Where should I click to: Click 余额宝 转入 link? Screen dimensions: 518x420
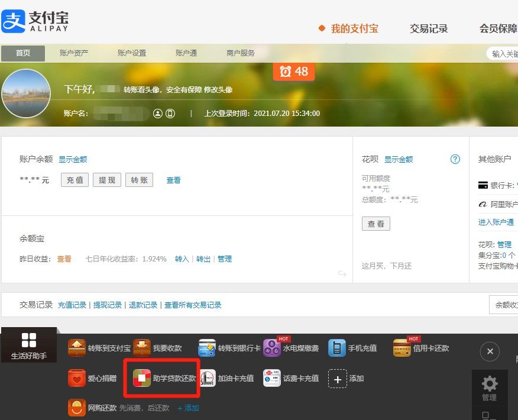click(182, 259)
